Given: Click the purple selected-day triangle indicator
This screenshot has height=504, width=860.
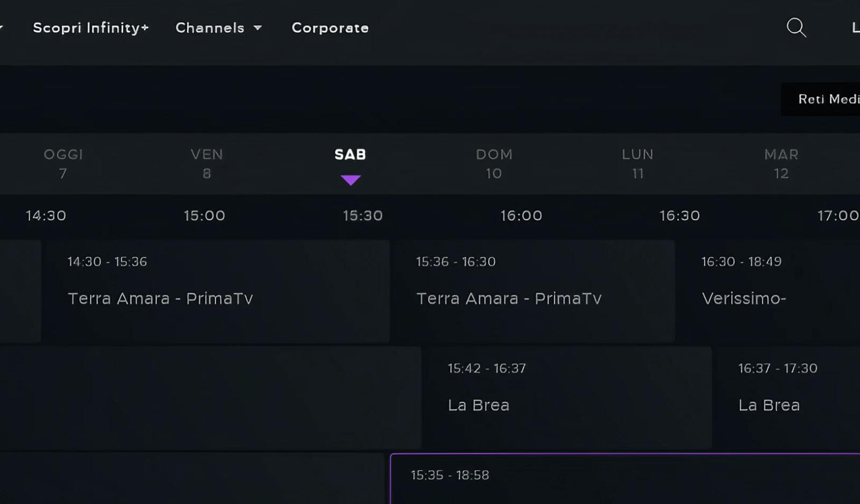Looking at the screenshot, I should (350, 180).
